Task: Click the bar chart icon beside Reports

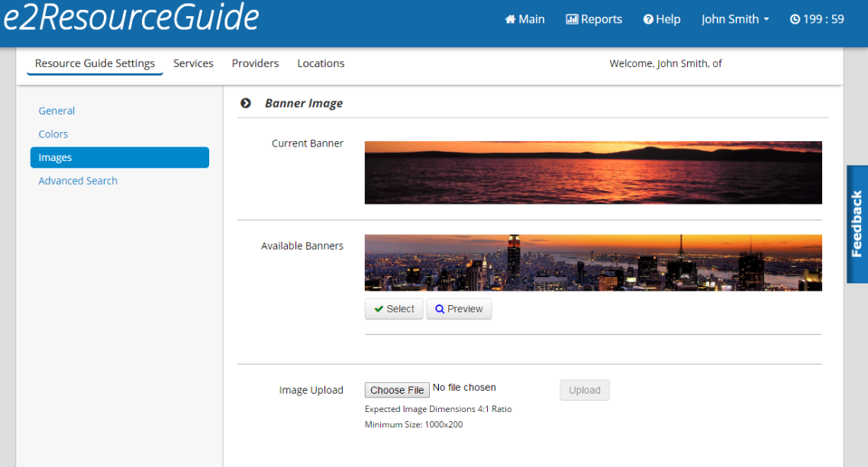Action: point(572,20)
